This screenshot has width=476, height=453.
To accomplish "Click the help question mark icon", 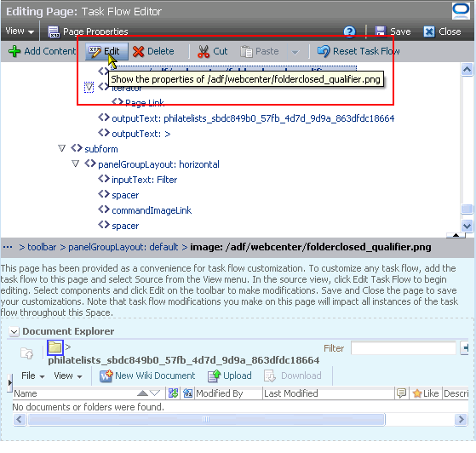I will click(349, 32).
